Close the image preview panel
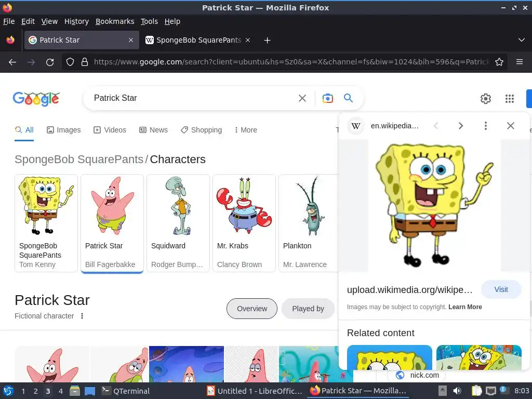The height and width of the screenshot is (399, 532). coord(510,126)
